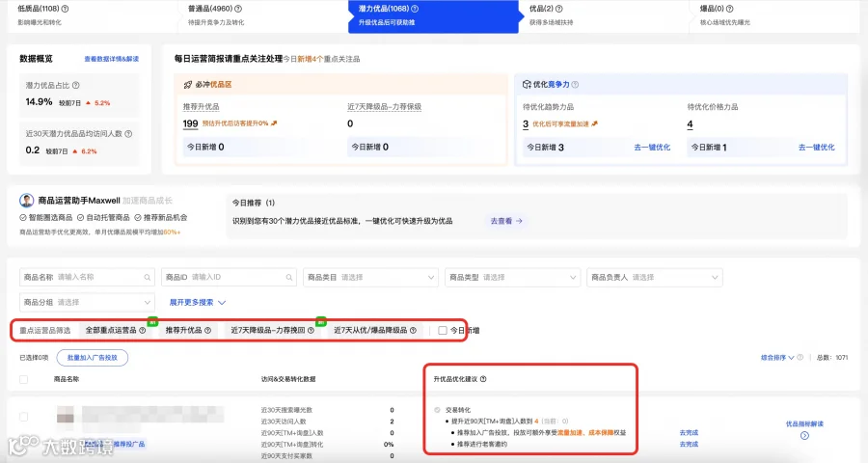
Task: Click search icon in 商品名称 field
Action: point(148,277)
